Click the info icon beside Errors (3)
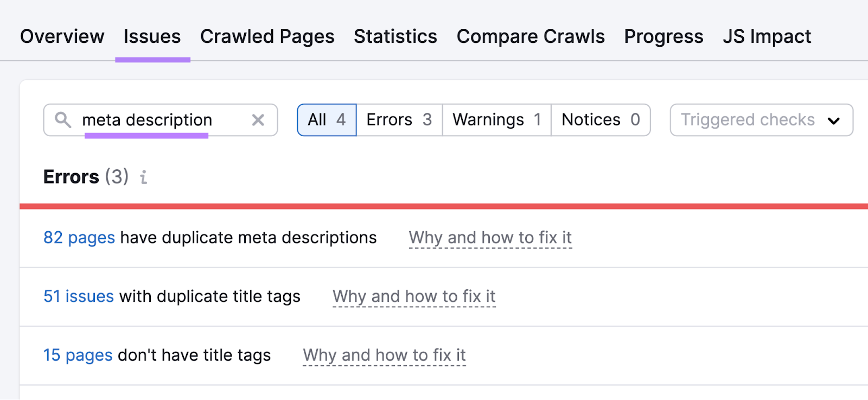868x400 pixels. click(143, 177)
